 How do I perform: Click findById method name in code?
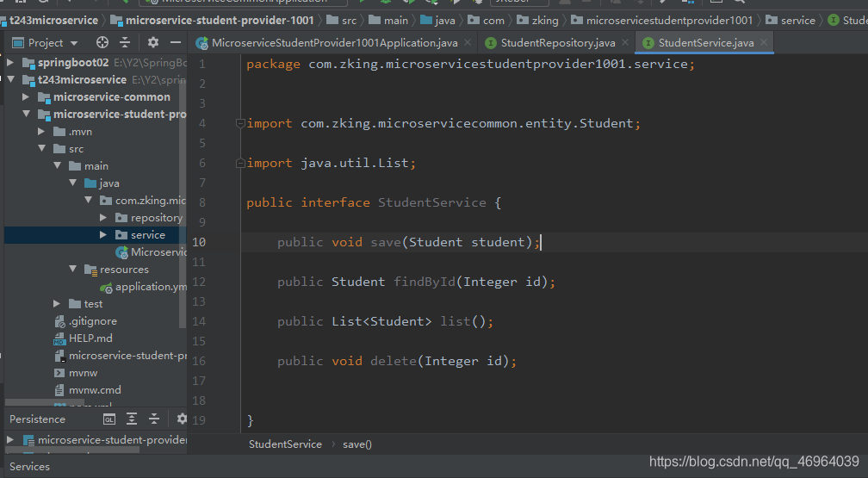coord(424,282)
